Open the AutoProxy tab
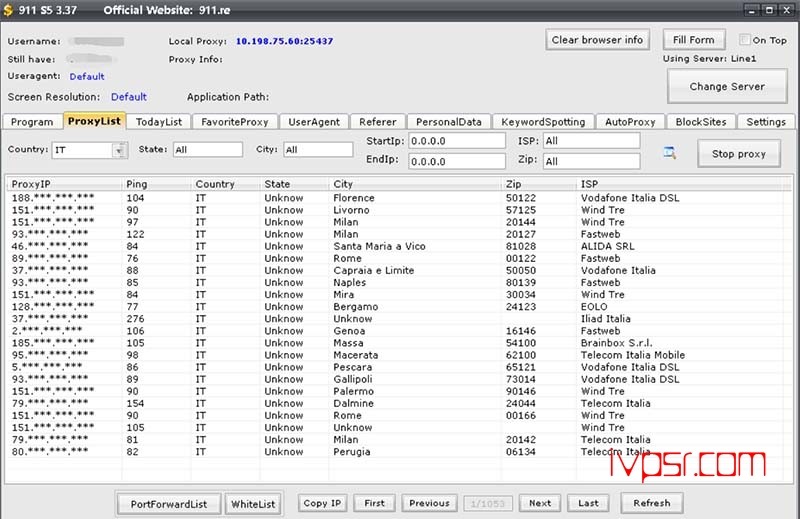This screenshot has width=800, height=519. tap(630, 122)
